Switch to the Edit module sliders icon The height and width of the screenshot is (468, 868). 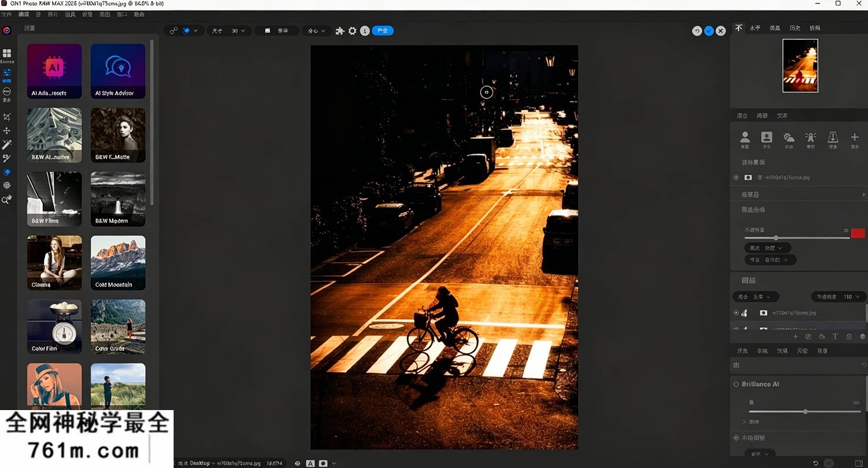click(7, 73)
